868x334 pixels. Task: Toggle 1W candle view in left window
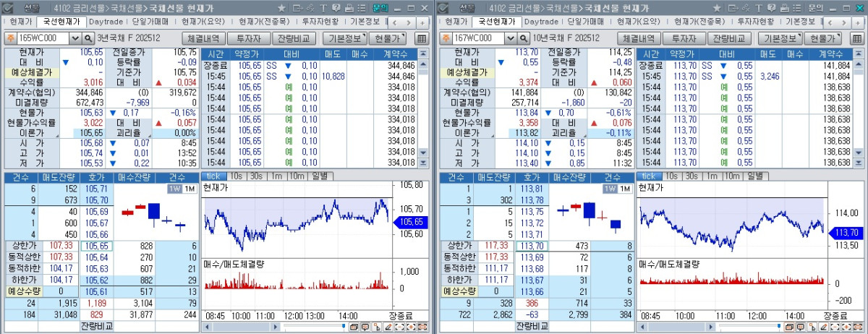click(174, 188)
